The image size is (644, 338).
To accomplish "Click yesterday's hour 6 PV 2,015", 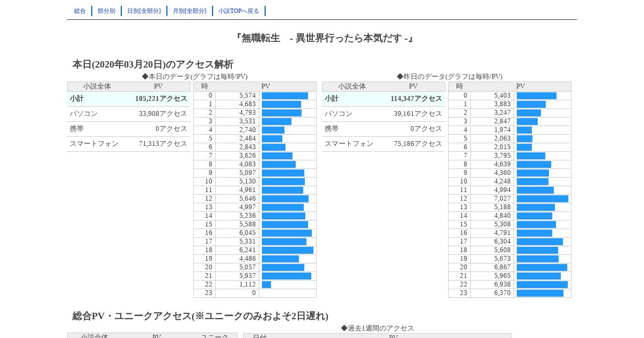I will pos(502,147).
